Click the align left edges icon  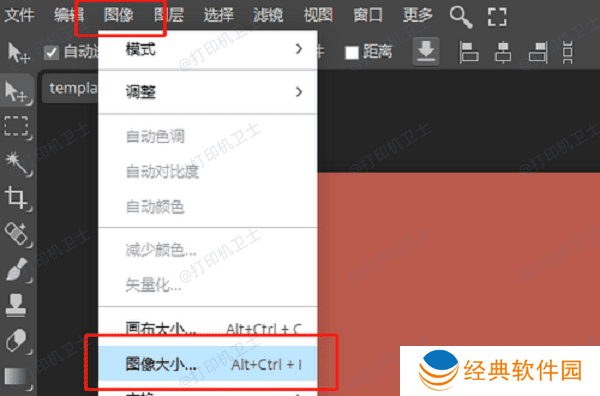(x=469, y=52)
